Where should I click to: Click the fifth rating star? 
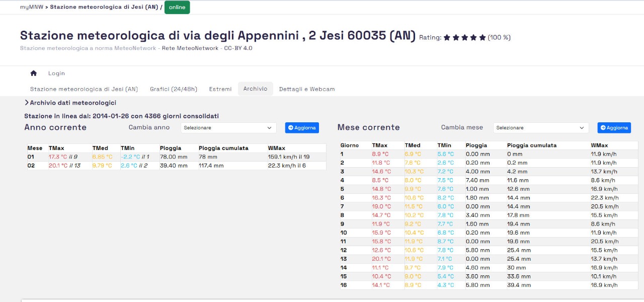tap(482, 38)
